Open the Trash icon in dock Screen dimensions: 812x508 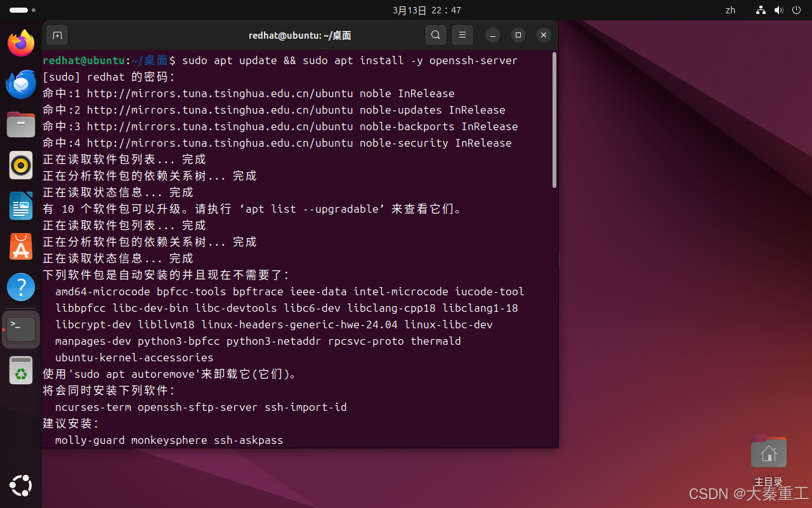click(x=21, y=370)
